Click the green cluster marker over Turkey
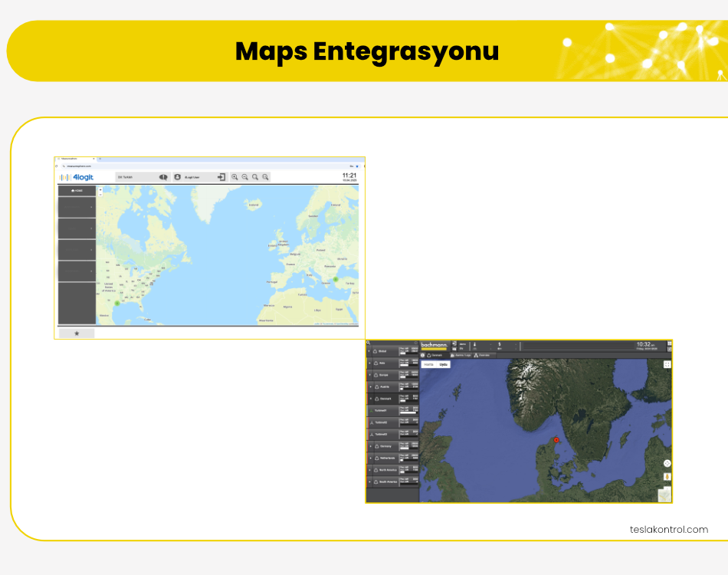Viewport: 728px width, 575px height. click(336, 280)
